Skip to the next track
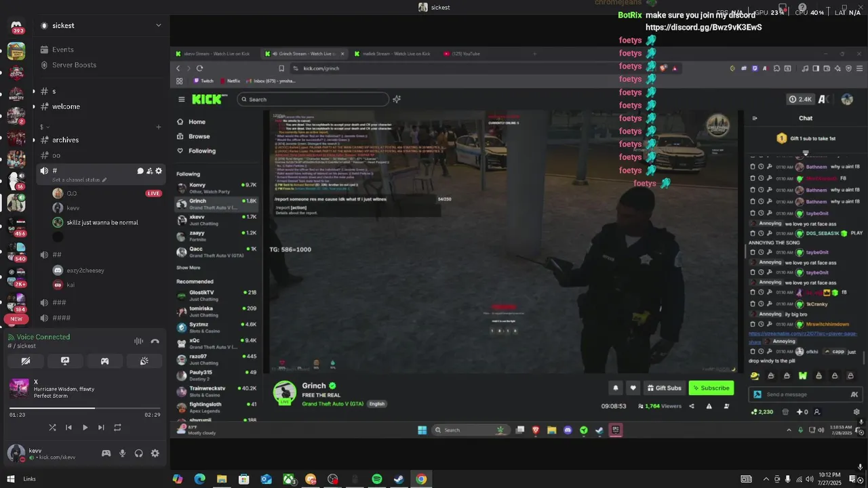The image size is (868, 488). [x=101, y=428]
